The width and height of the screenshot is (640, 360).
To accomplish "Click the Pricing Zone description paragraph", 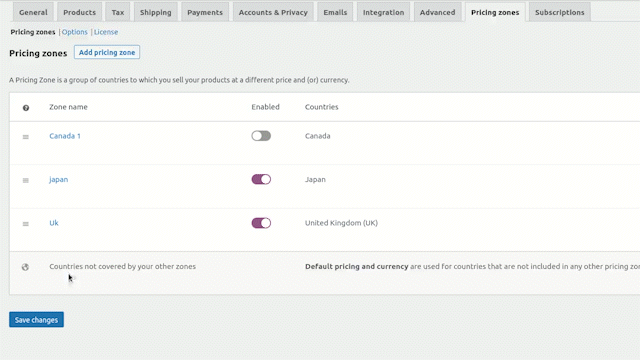I will point(179,80).
